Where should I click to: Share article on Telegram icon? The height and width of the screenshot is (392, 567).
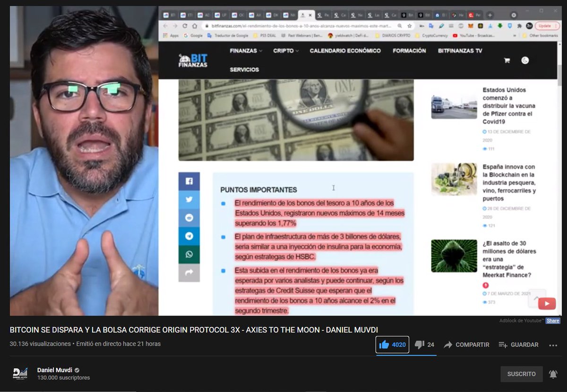pyautogui.click(x=189, y=236)
